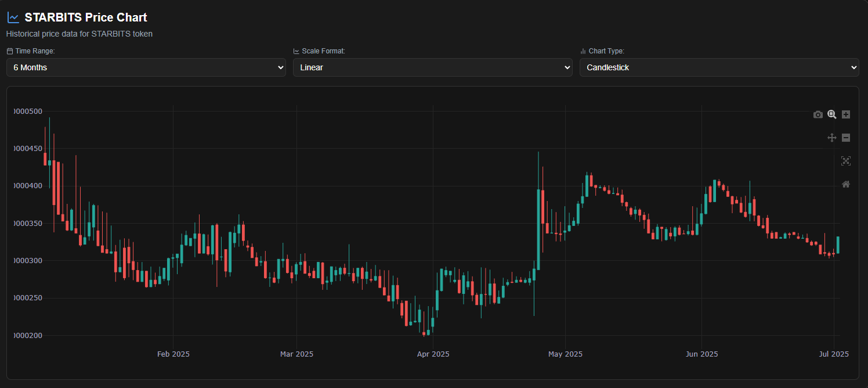Click the Zoom out minus icon
The width and height of the screenshot is (868, 388).
pyautogui.click(x=846, y=138)
